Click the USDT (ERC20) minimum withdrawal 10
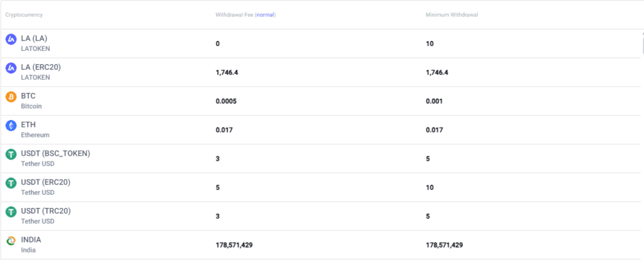This screenshot has height=260, width=644. pyautogui.click(x=430, y=187)
